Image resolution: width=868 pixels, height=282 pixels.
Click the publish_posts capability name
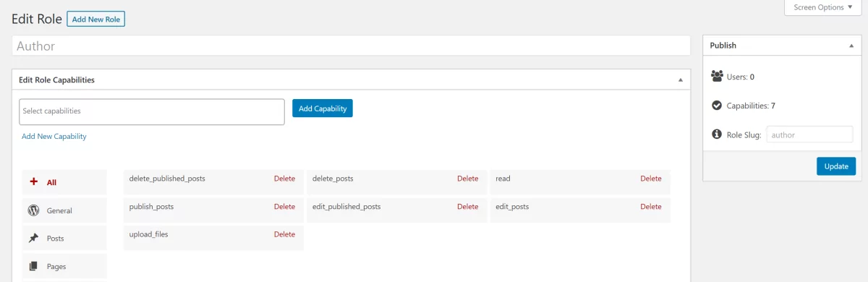point(151,207)
